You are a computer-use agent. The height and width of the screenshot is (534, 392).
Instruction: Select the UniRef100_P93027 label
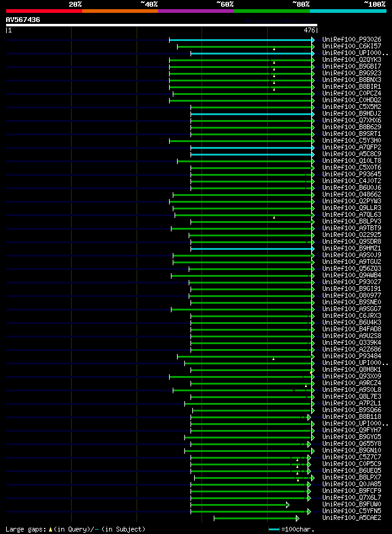point(352,282)
